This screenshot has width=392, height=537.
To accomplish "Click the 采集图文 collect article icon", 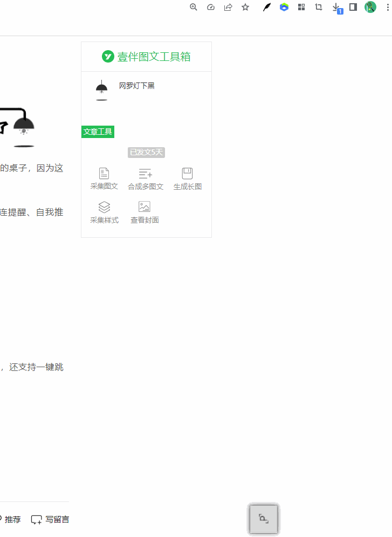I will (104, 173).
